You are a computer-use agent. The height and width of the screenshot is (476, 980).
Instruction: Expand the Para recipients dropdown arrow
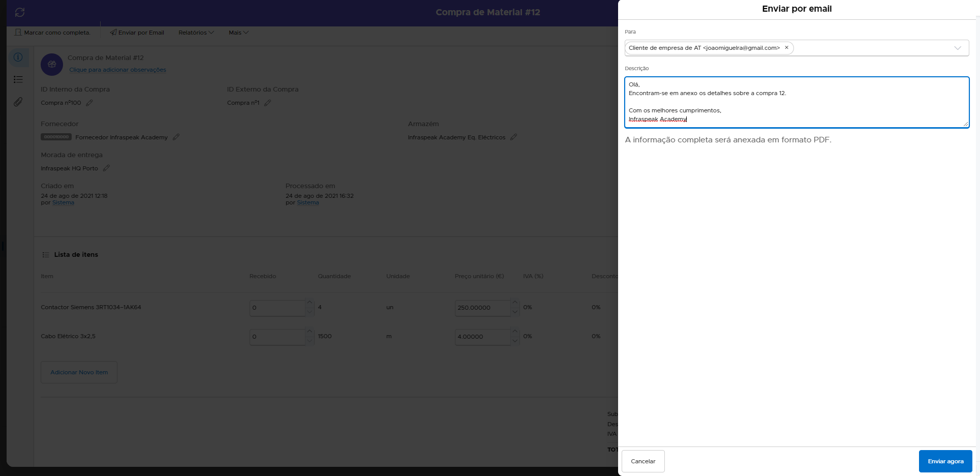tap(958, 48)
